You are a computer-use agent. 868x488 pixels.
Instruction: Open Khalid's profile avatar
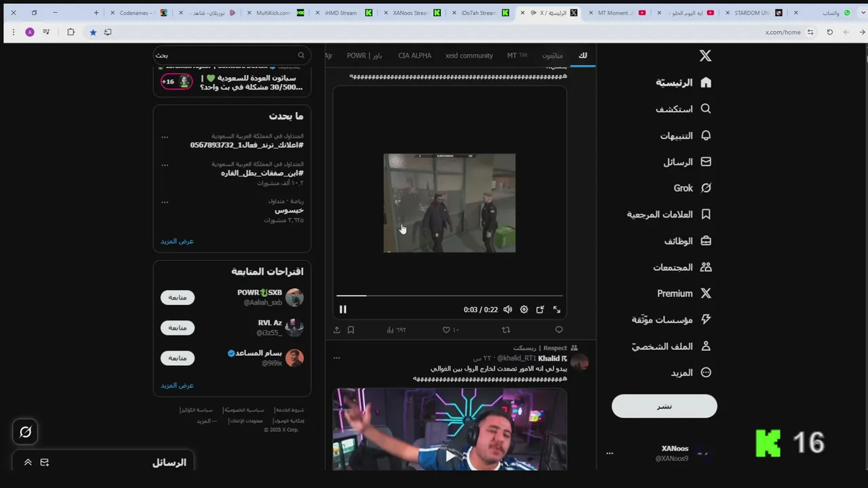click(x=579, y=363)
